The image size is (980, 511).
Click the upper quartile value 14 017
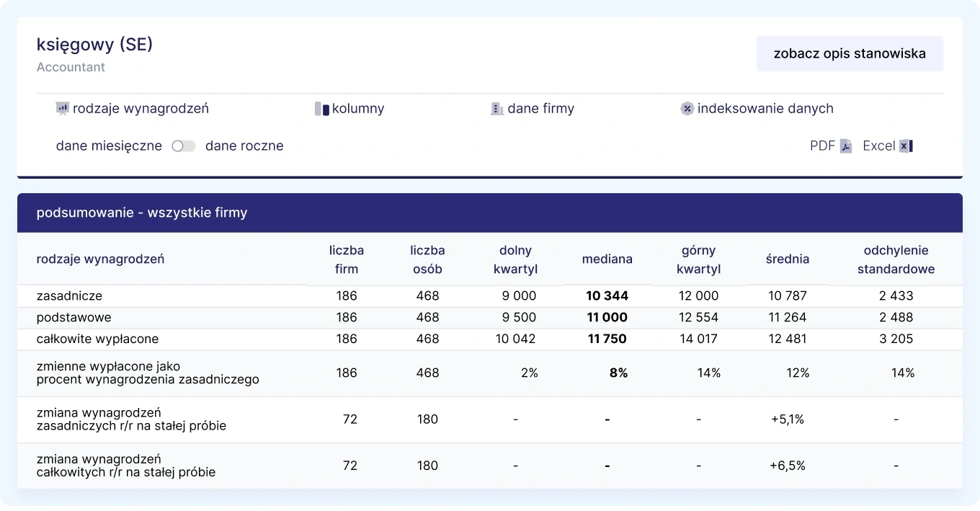coord(698,339)
